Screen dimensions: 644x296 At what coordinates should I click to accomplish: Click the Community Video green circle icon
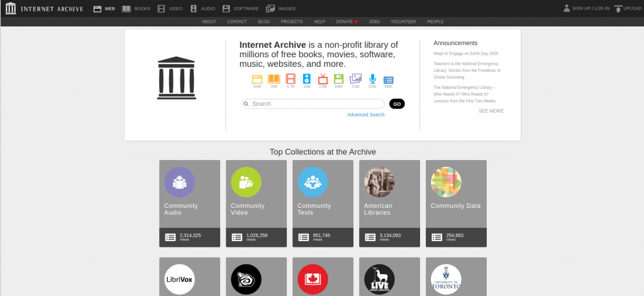click(x=246, y=182)
